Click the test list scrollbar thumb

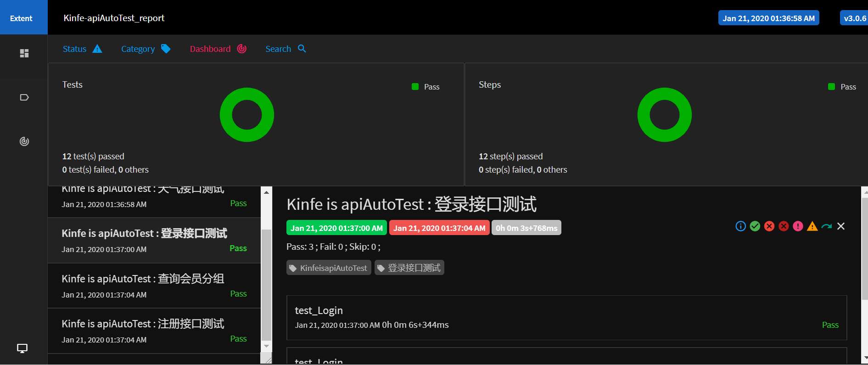tap(266, 285)
